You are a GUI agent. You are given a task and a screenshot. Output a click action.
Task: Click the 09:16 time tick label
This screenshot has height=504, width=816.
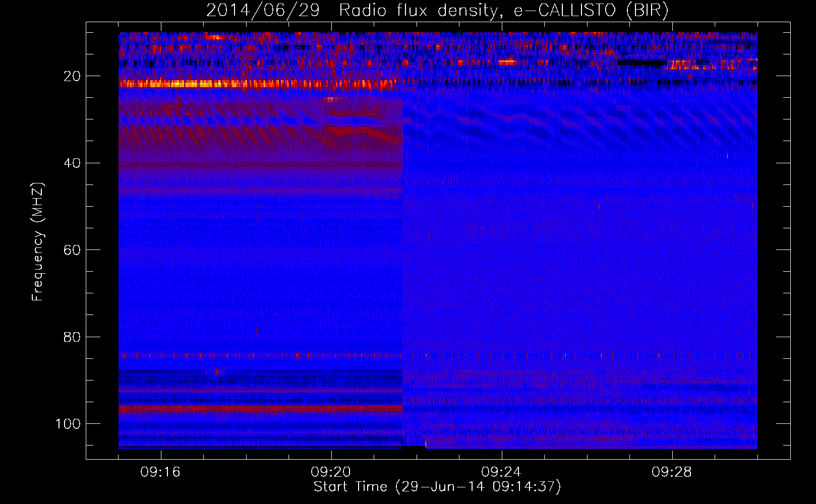pyautogui.click(x=160, y=472)
